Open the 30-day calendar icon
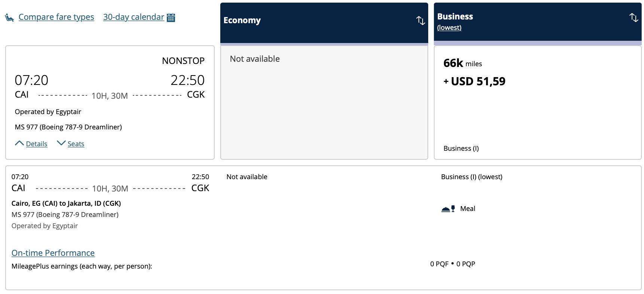Image resolution: width=644 pixels, height=294 pixels. tap(171, 17)
